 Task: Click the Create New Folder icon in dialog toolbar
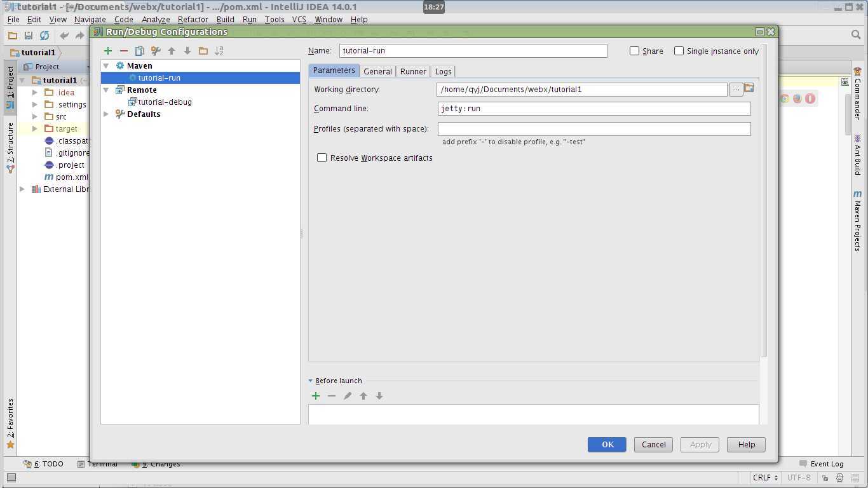[x=203, y=51]
